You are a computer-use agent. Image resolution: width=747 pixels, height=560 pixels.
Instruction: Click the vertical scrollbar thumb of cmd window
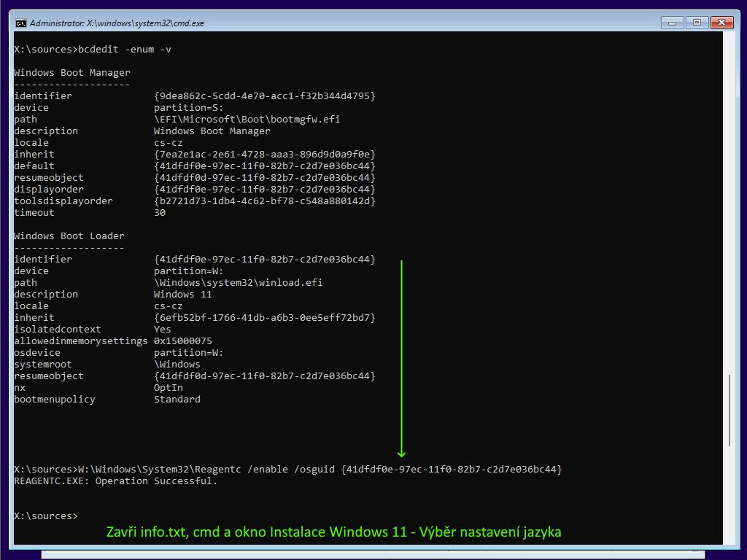[729, 411]
